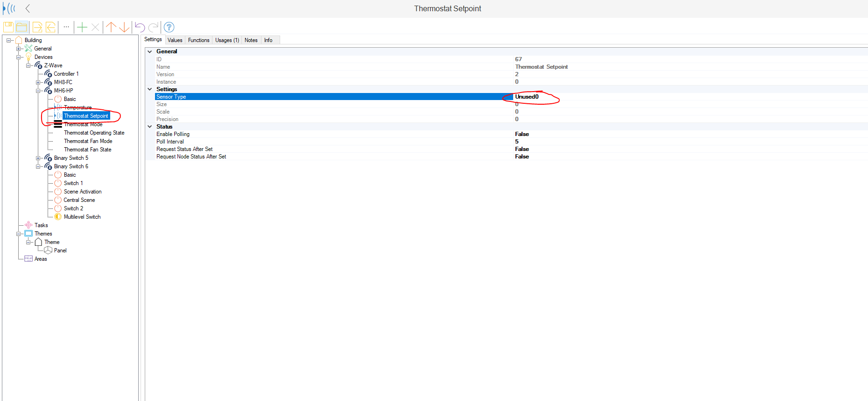The height and width of the screenshot is (401, 868).
Task: Select Thermostat Mode in the tree
Action: 83,124
